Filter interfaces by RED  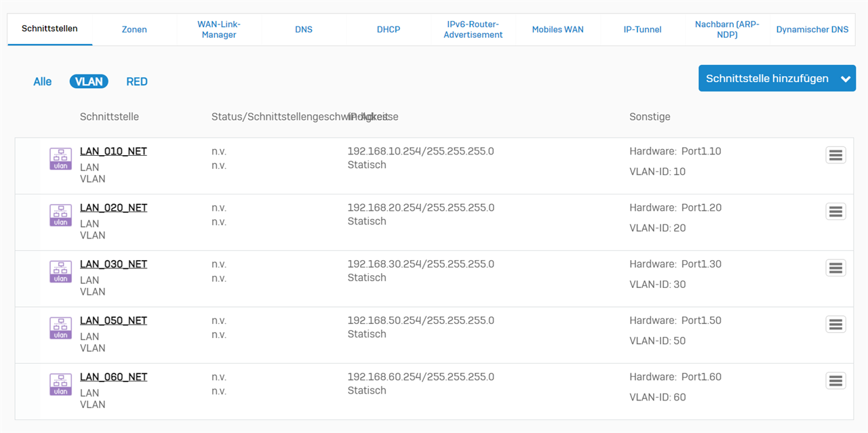[137, 81]
